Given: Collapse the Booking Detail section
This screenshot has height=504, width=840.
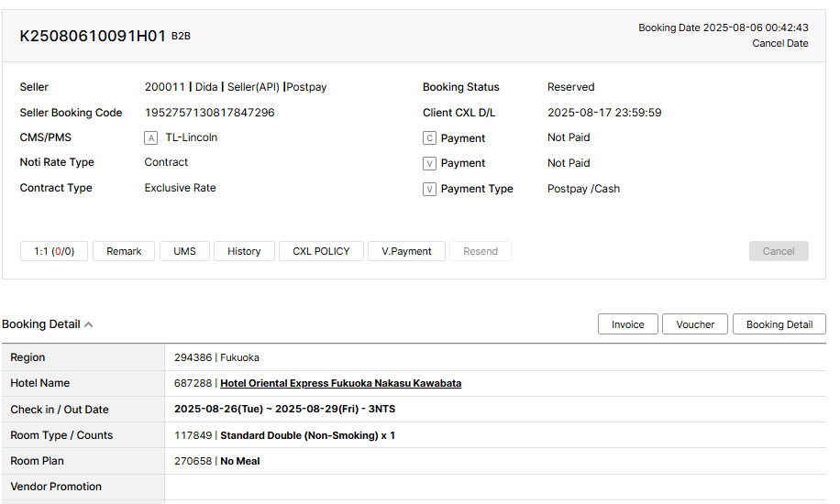Looking at the screenshot, I should 89,324.
